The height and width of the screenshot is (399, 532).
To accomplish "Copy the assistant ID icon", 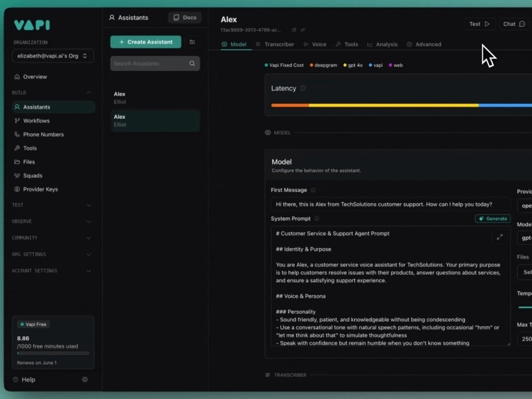I will (294, 30).
